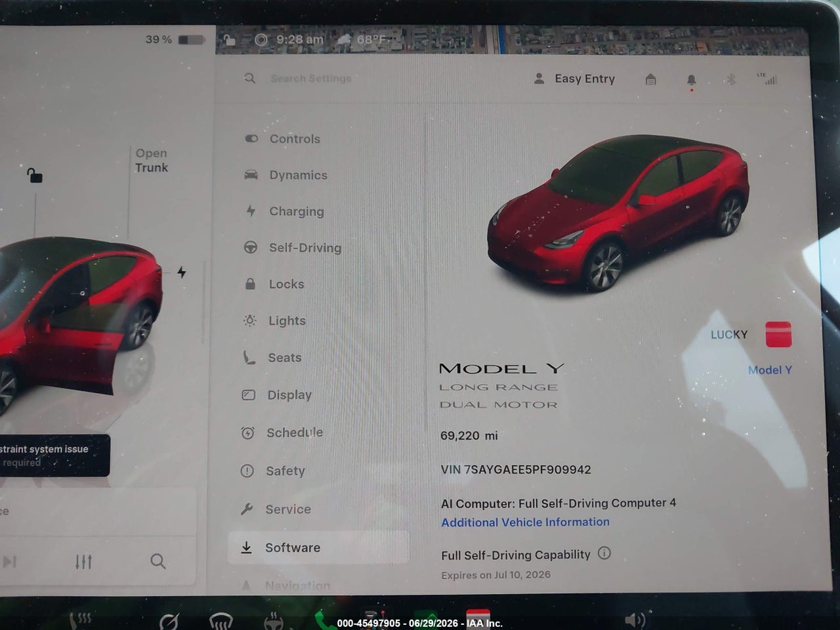Tap the 9:28 am clock

pos(300,40)
